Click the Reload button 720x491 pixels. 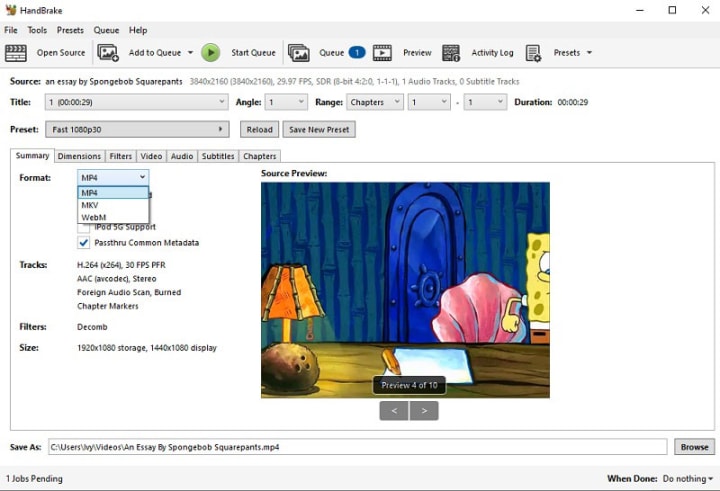(259, 130)
